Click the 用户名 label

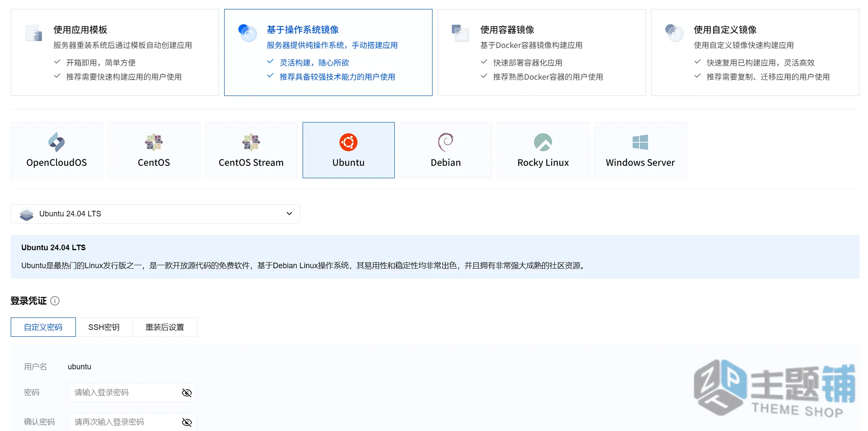(35, 367)
